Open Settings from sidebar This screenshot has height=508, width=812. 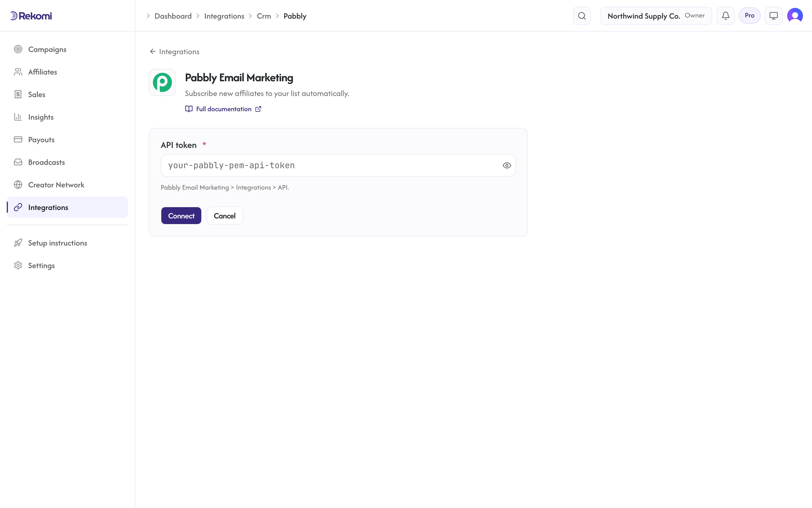click(x=67, y=265)
